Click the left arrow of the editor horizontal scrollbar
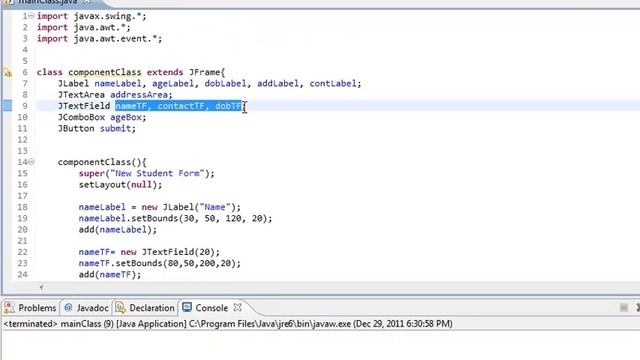640x360 pixels. (x=41, y=287)
